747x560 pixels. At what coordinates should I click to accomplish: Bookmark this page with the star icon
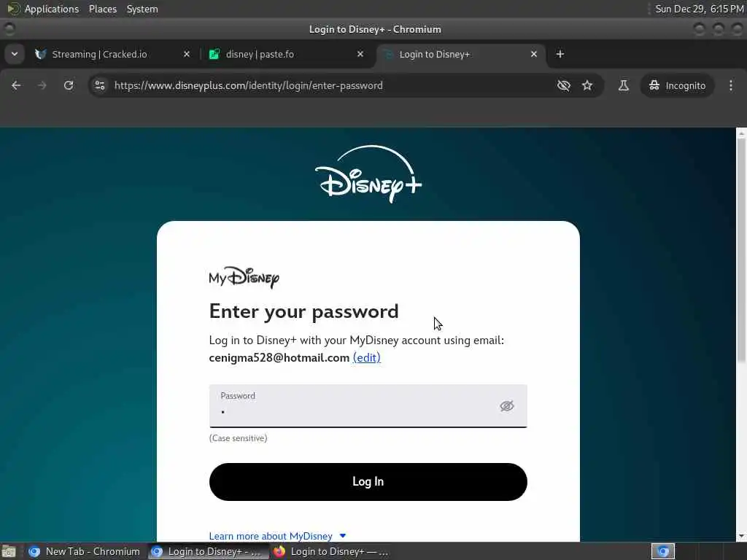(x=587, y=86)
